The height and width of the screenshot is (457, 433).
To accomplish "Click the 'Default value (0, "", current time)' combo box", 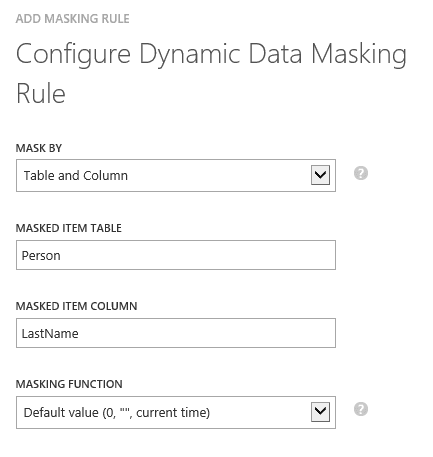I will [x=176, y=412].
